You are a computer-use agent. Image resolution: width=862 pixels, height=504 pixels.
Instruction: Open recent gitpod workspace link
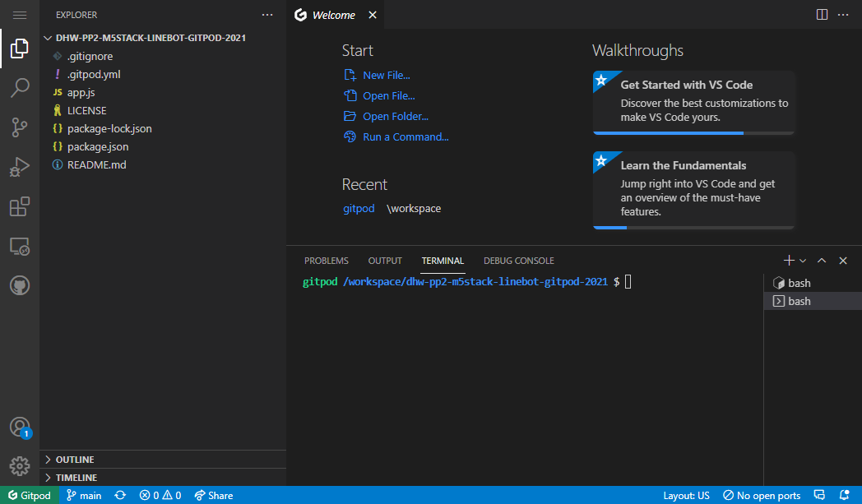tap(359, 208)
